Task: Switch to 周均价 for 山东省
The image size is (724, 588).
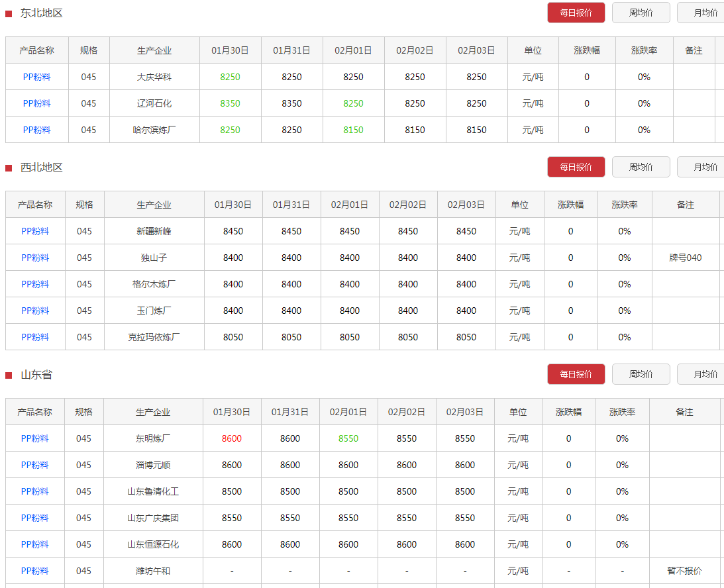Action: pyautogui.click(x=641, y=374)
